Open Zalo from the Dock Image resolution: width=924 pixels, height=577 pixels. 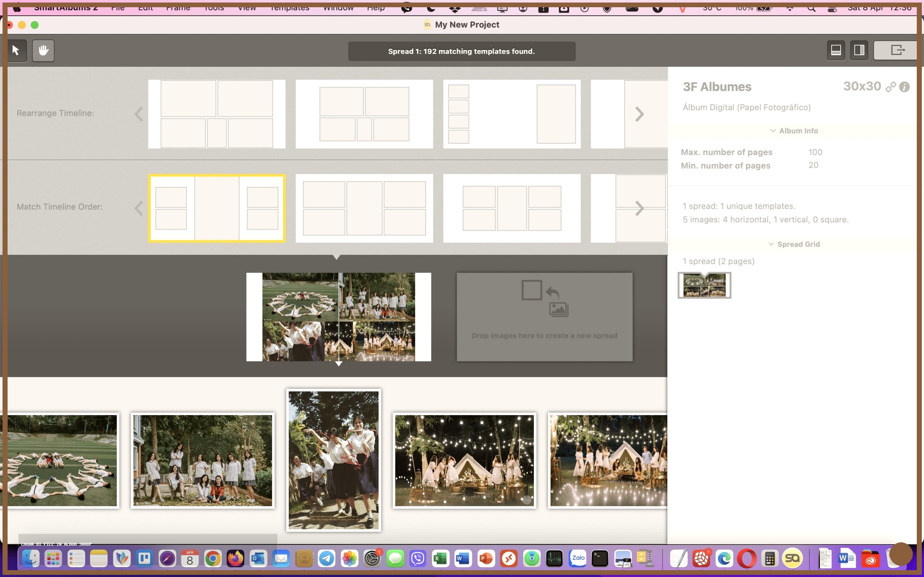[578, 558]
